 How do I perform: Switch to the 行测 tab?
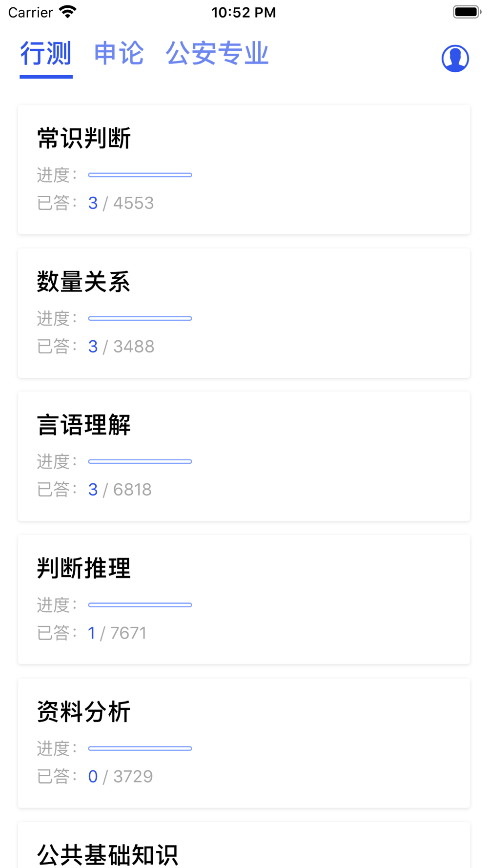tap(46, 53)
